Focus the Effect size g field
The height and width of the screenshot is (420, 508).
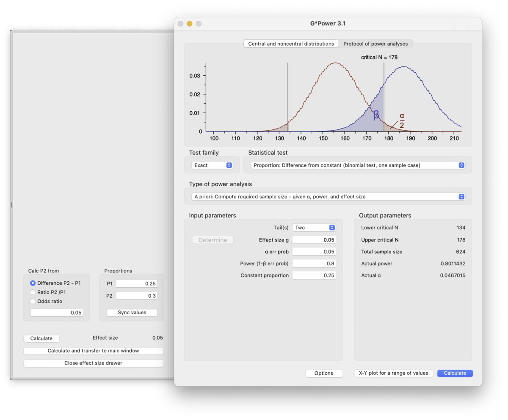click(314, 240)
